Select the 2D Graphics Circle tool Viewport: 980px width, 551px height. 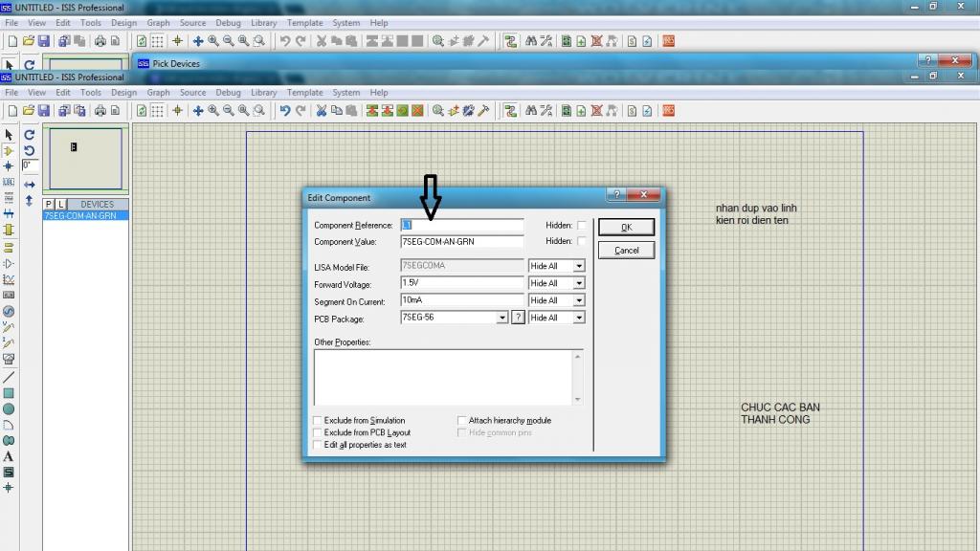pos(8,409)
